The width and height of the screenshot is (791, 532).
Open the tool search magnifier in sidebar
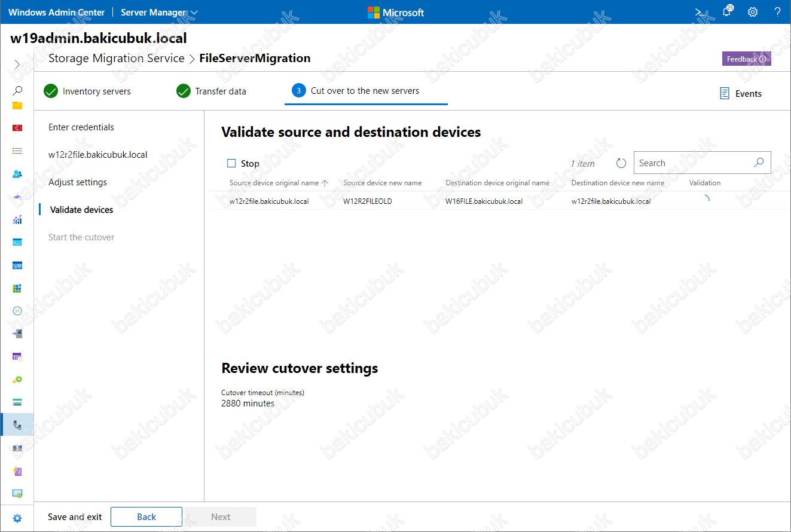click(x=17, y=91)
